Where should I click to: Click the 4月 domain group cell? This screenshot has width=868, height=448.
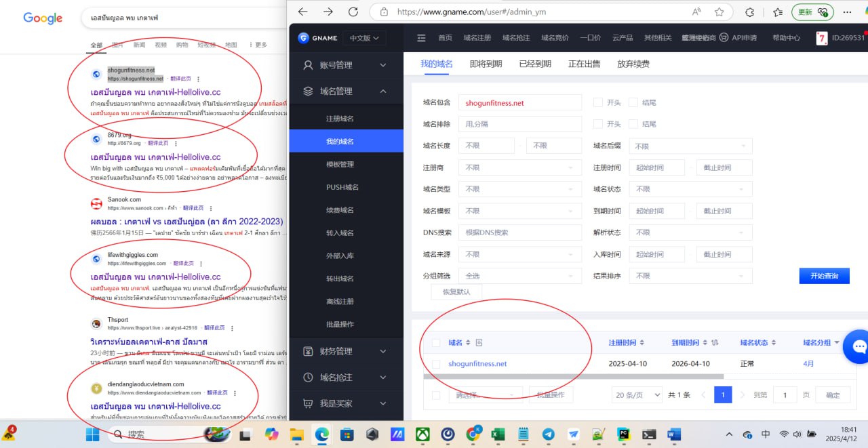pos(808,364)
